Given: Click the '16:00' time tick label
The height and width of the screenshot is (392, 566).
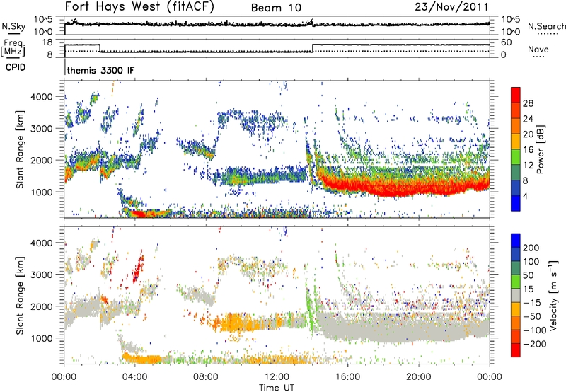Looking at the screenshot, I should tap(347, 377).
